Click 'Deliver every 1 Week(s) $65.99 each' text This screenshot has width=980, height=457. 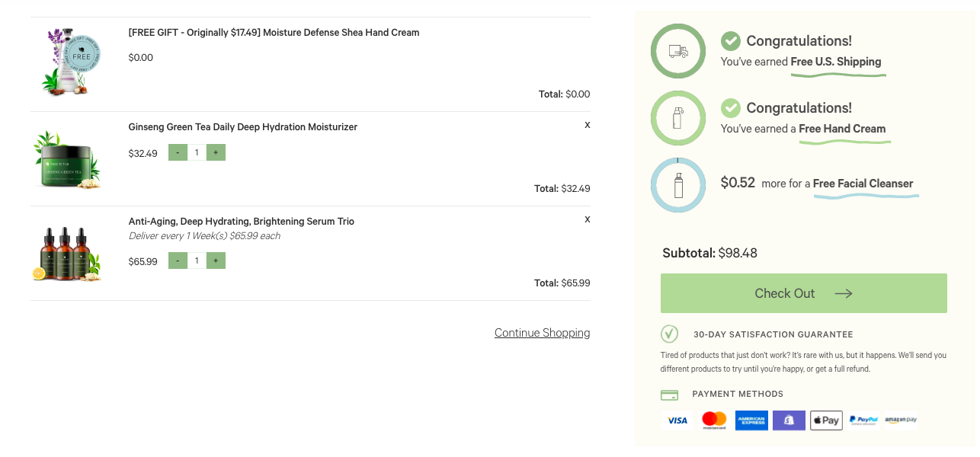point(204,236)
